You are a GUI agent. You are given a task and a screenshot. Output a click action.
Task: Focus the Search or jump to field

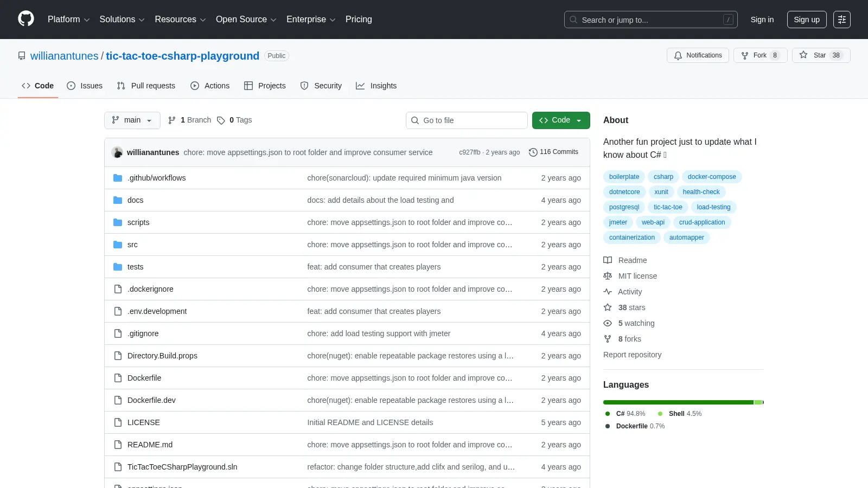point(651,20)
